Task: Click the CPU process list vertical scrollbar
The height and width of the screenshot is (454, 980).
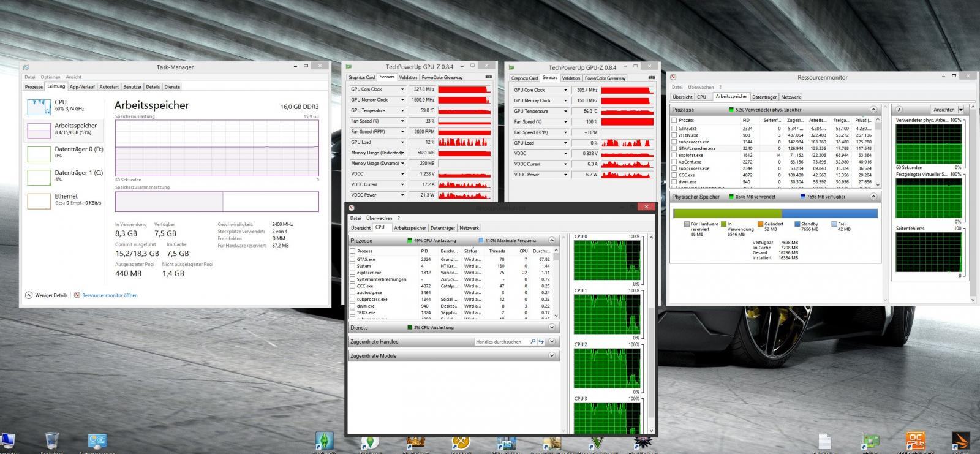Action: pyautogui.click(x=556, y=283)
